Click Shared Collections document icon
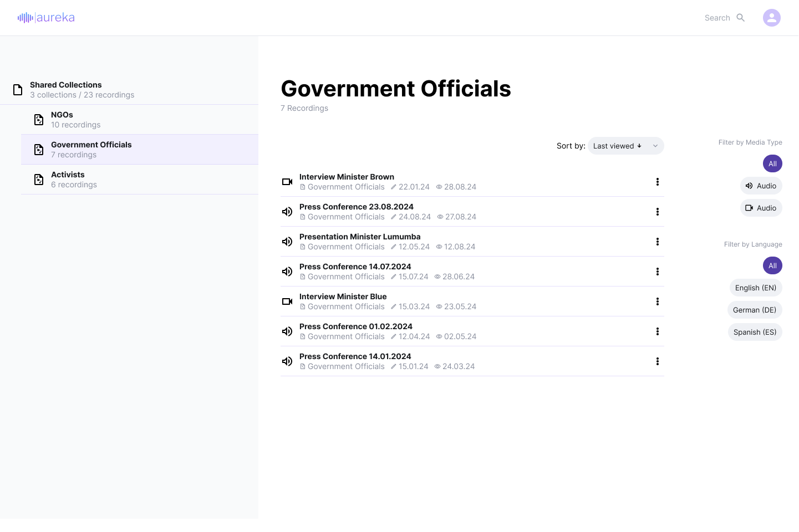Image resolution: width=799 pixels, height=532 pixels. [x=18, y=90]
